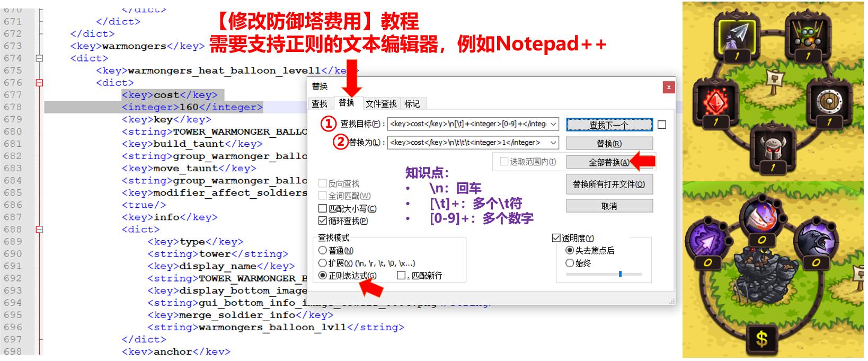
Task: Uncheck the 循环查找(P) checkbox
Action: (x=323, y=221)
